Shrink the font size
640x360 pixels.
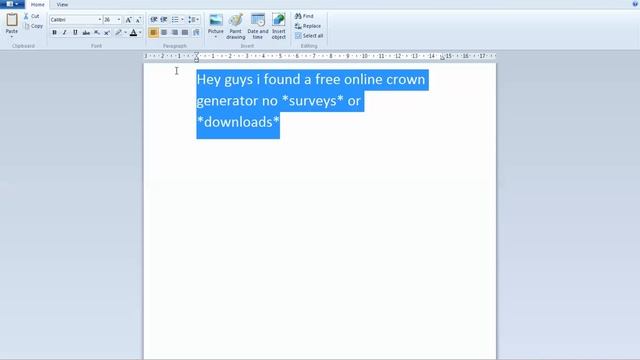(x=138, y=20)
